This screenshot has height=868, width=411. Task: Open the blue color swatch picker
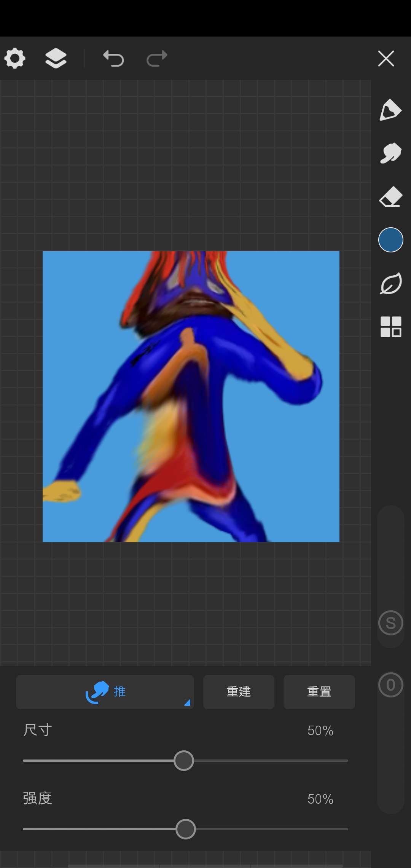click(390, 240)
